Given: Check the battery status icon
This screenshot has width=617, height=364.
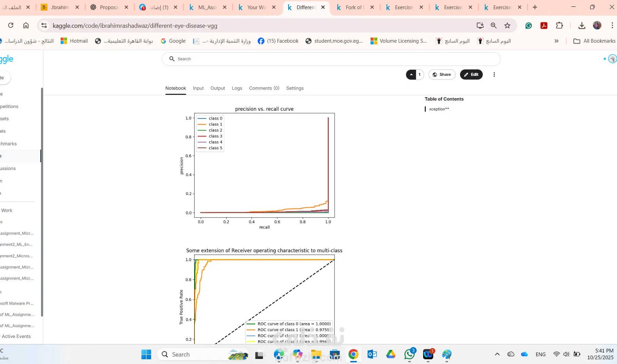Looking at the screenshot, I should pos(577,354).
